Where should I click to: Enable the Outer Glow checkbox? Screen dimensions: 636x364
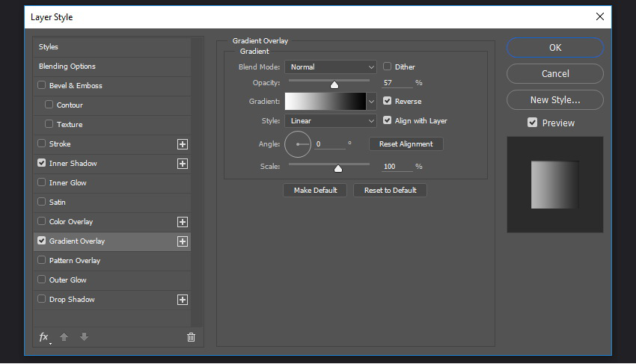point(41,280)
